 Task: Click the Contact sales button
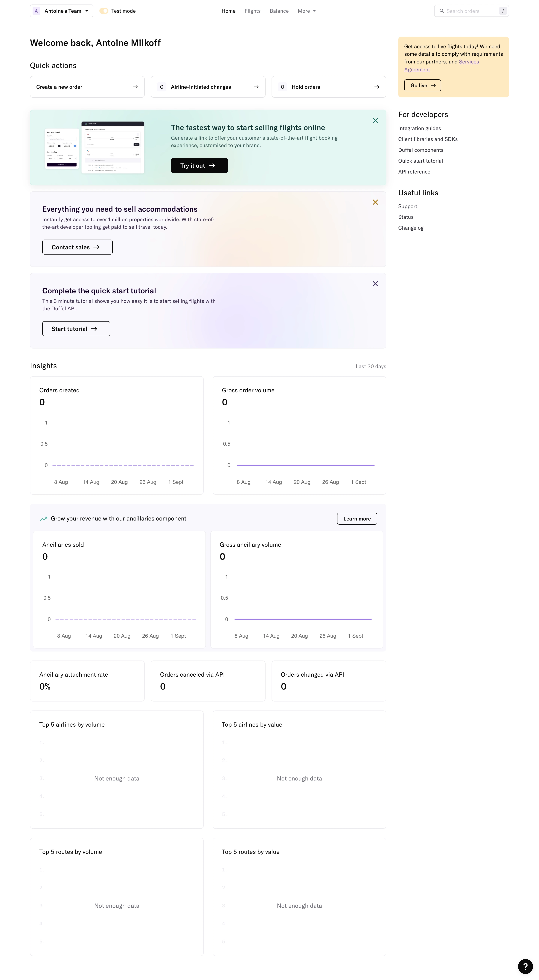(x=77, y=247)
